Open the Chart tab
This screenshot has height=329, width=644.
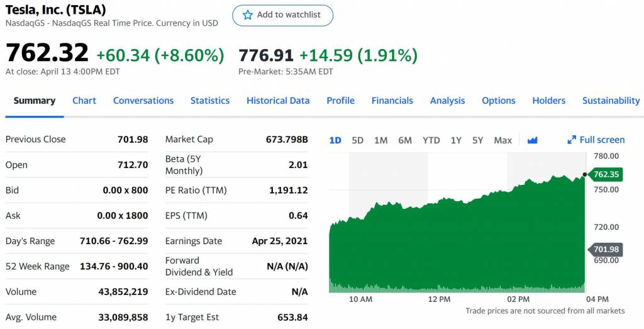(84, 101)
